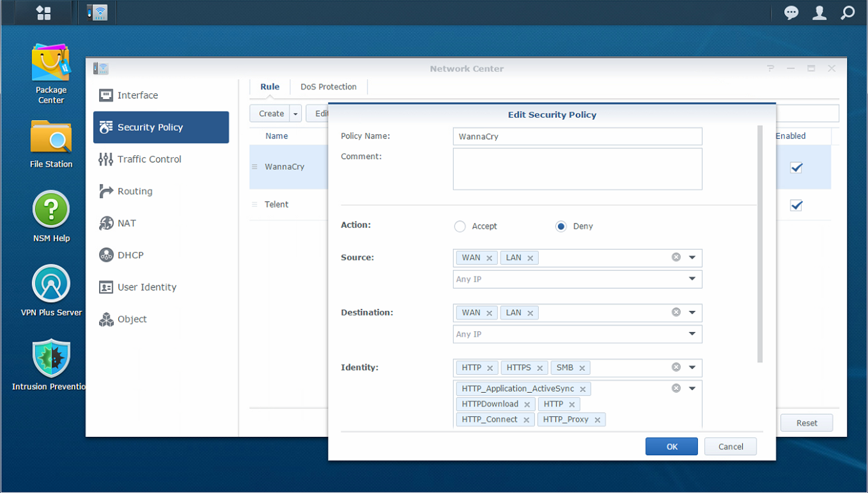868x493 pixels.
Task: Uncheck Enabled checkbox for Telent rule
Action: [x=796, y=206]
